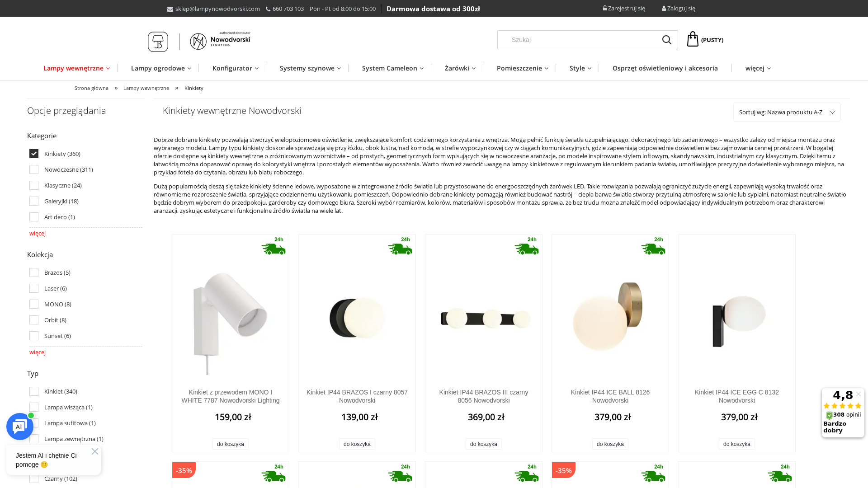Click the 24h delivery truck on MONO I WHITE

[x=274, y=246]
